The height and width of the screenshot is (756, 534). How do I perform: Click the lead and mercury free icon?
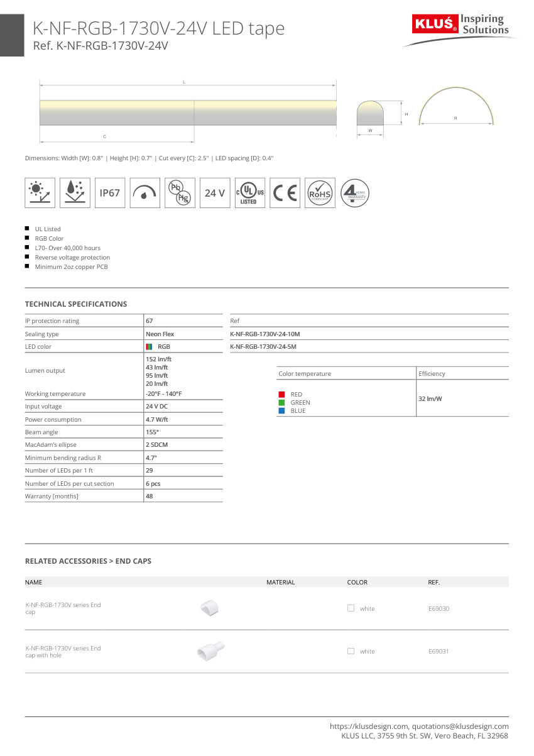click(180, 193)
